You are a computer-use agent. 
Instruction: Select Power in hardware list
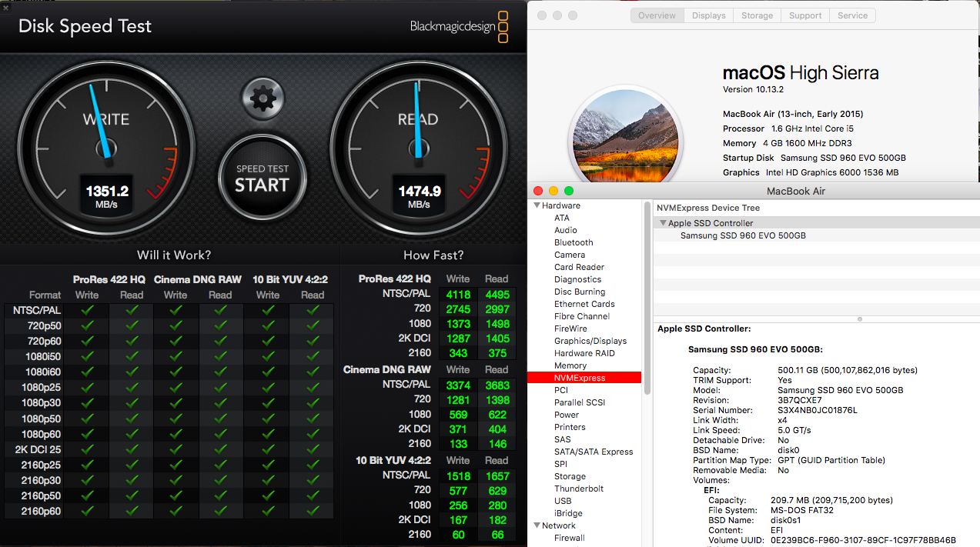pyautogui.click(x=567, y=415)
